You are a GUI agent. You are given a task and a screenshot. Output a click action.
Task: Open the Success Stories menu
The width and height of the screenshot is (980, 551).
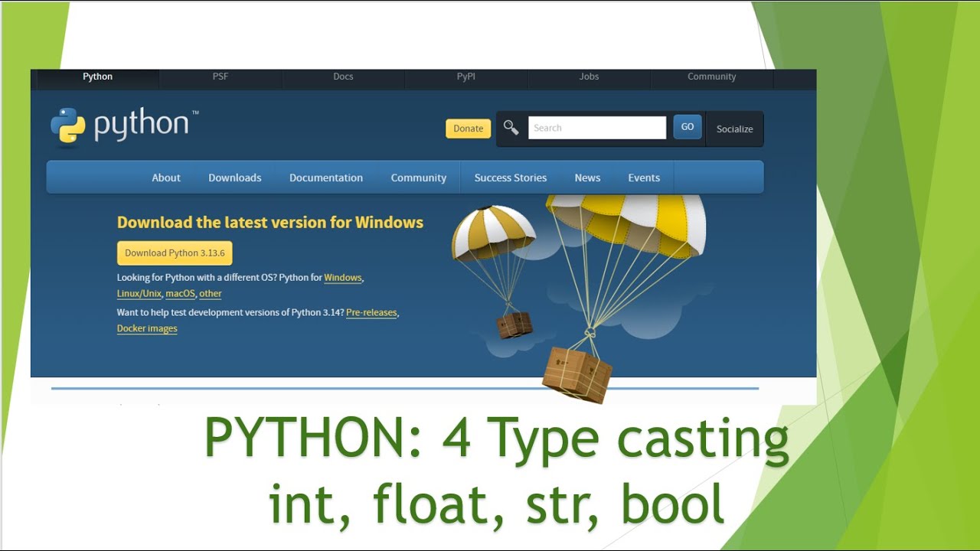coord(511,178)
